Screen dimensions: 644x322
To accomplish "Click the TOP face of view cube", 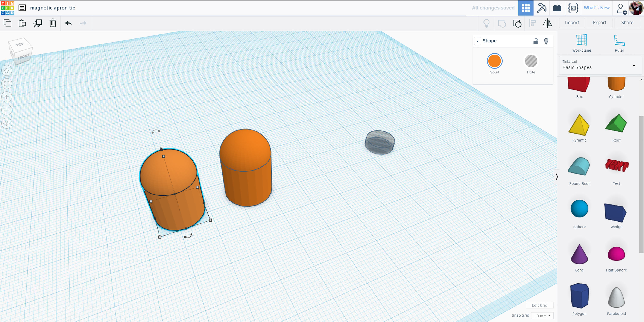I will point(20,44).
